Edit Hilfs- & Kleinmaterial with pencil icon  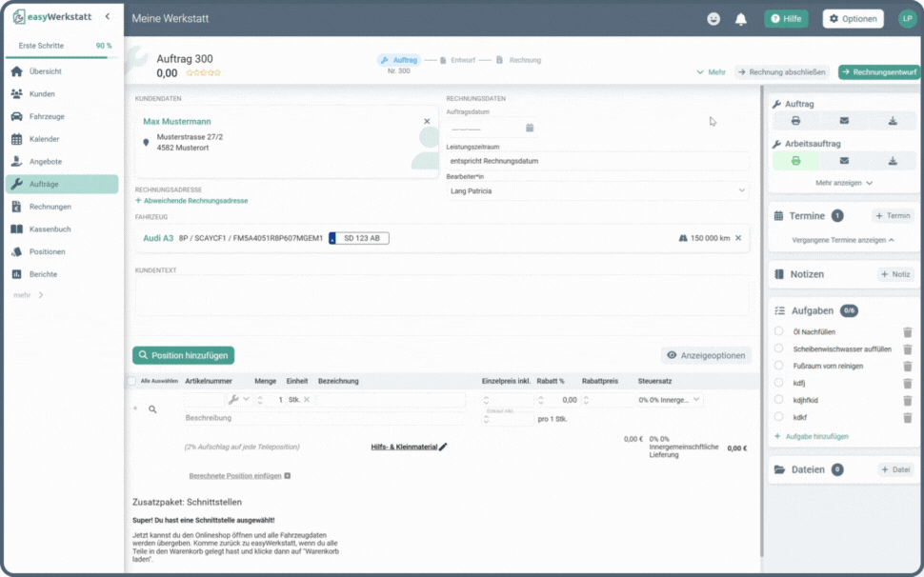(x=443, y=447)
